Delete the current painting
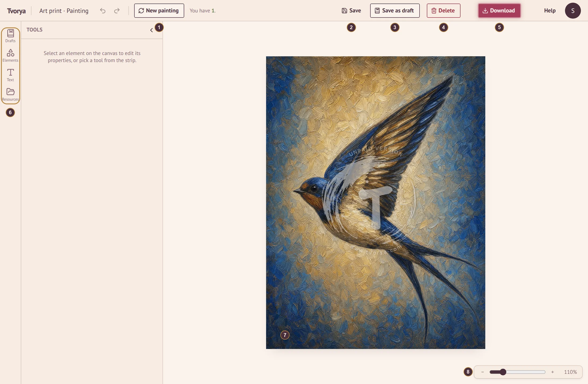Screen dimensions: 588x384 443,11
